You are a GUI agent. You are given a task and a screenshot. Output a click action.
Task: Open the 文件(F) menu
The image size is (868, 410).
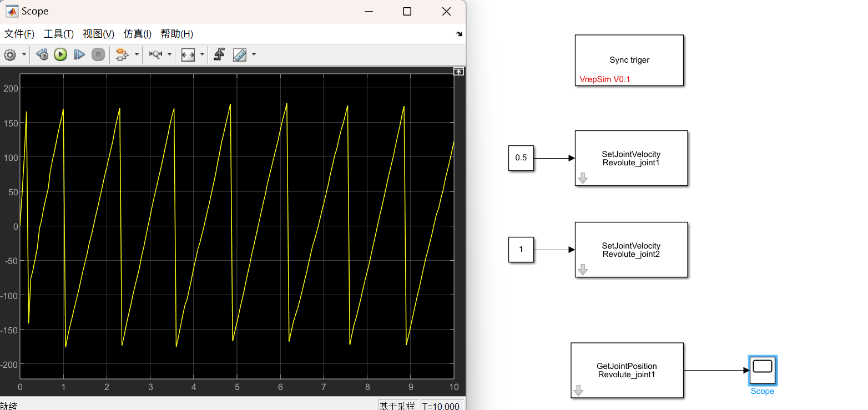point(19,34)
